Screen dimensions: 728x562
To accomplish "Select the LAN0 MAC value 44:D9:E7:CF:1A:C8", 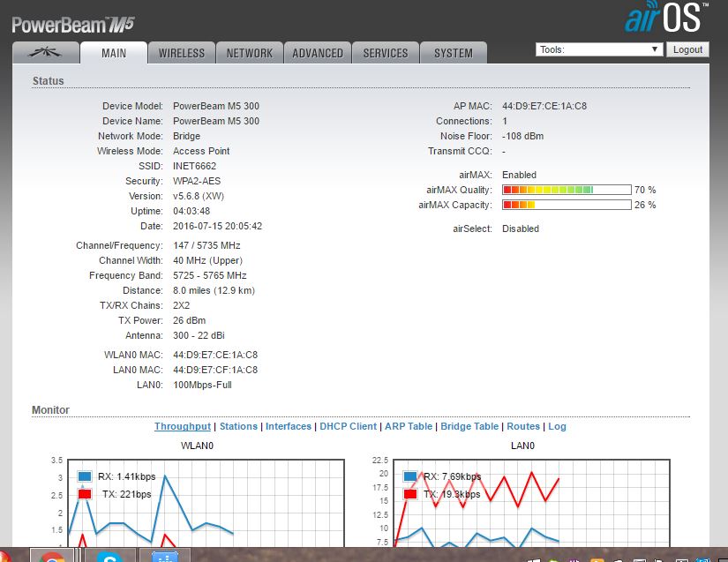I will click(215, 370).
